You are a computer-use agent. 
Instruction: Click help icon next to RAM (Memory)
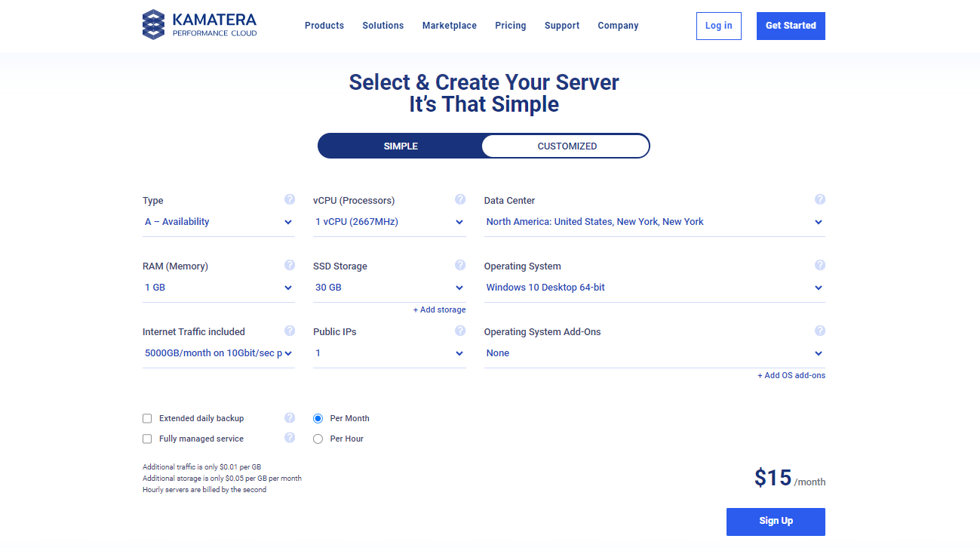click(290, 266)
